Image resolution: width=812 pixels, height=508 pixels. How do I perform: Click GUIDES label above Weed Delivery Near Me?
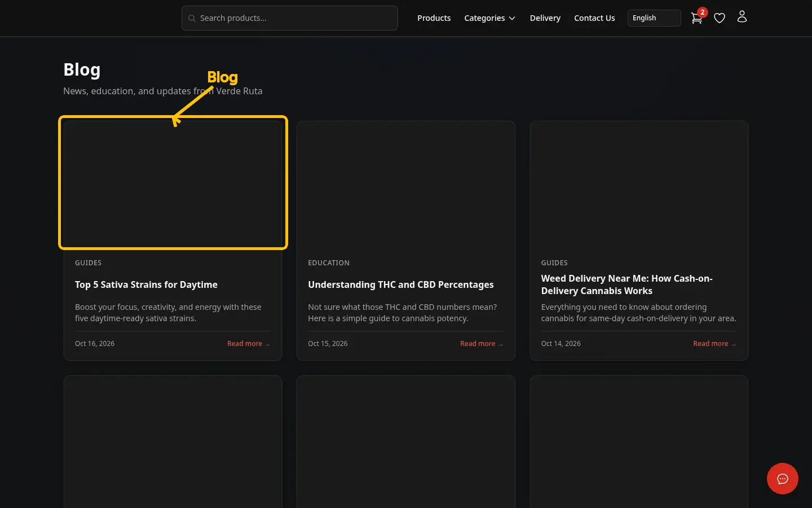(554, 263)
